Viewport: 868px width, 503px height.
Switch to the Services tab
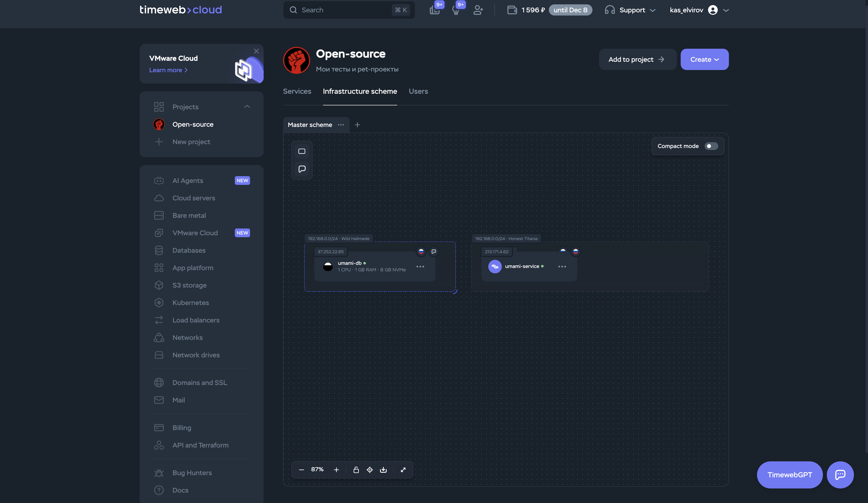point(297,91)
